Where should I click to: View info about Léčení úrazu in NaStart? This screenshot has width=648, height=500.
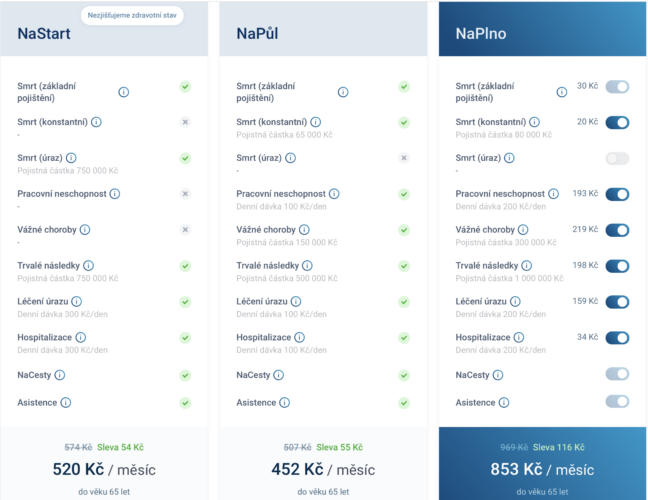76,301
